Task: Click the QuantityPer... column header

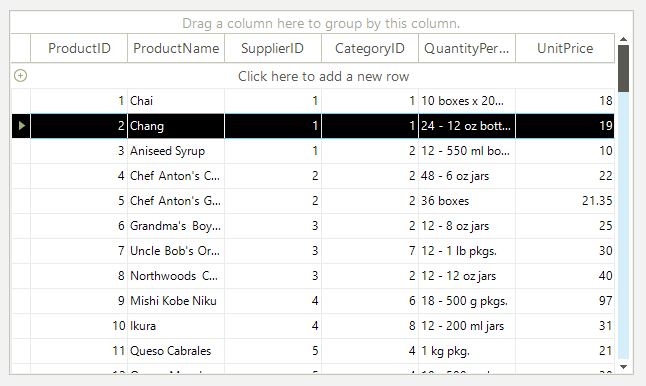Action: pos(467,48)
